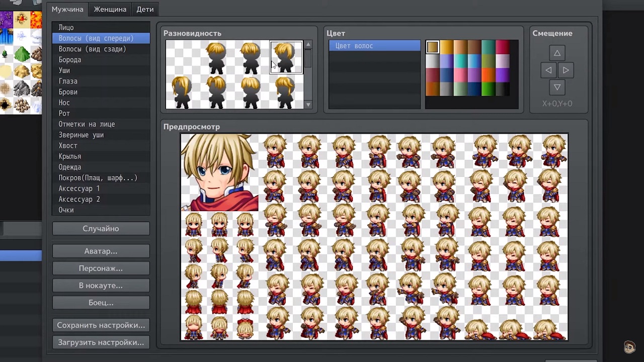
Task: Select the empty hairstyle variation slot
Action: [x=182, y=57]
